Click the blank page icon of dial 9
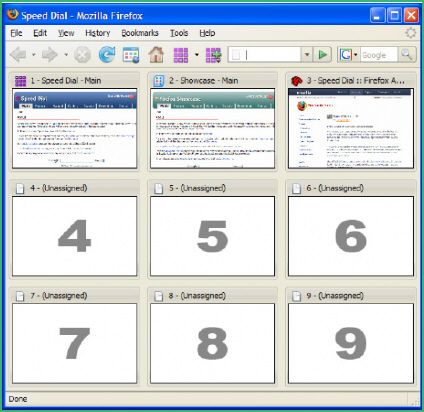This screenshot has width=424, height=412. (x=296, y=296)
